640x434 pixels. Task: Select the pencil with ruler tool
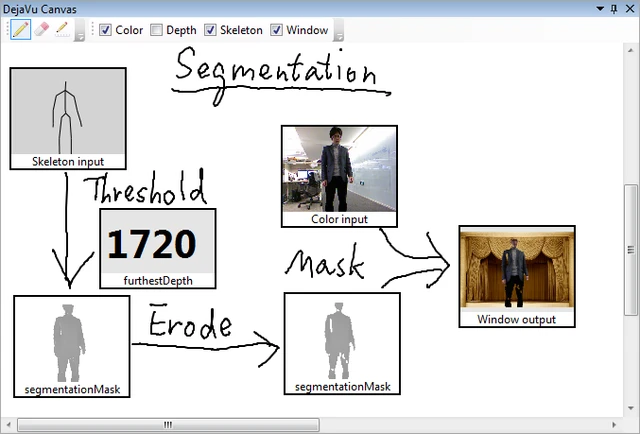click(x=62, y=30)
